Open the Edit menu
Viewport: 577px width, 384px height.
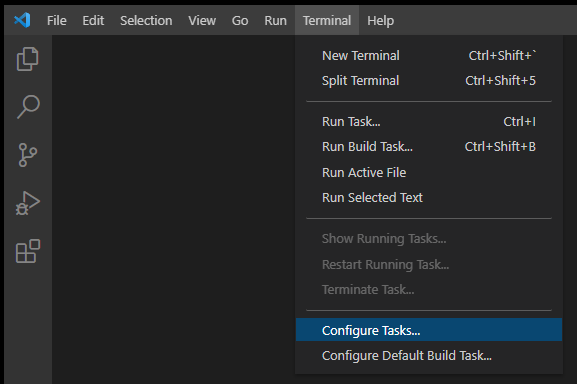pyautogui.click(x=93, y=21)
